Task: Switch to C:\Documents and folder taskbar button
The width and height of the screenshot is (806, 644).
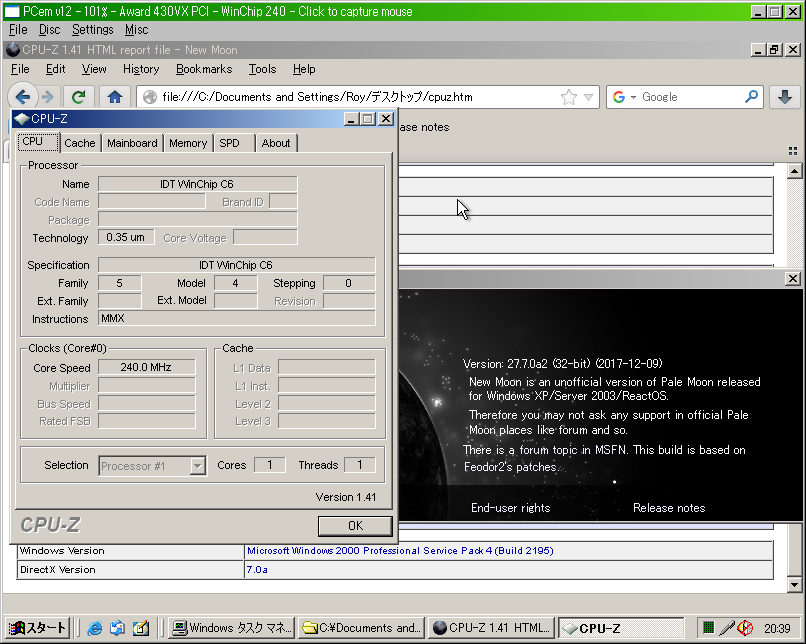Action: tap(361, 628)
